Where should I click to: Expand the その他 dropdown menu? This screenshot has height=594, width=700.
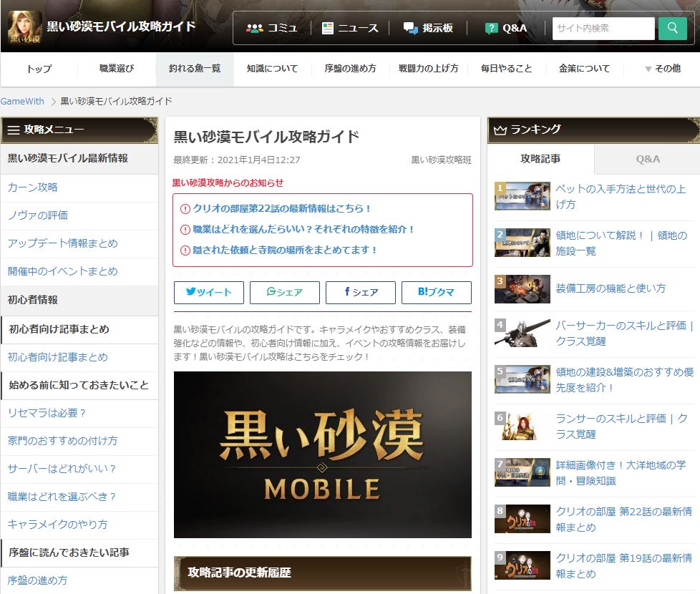coord(662,69)
